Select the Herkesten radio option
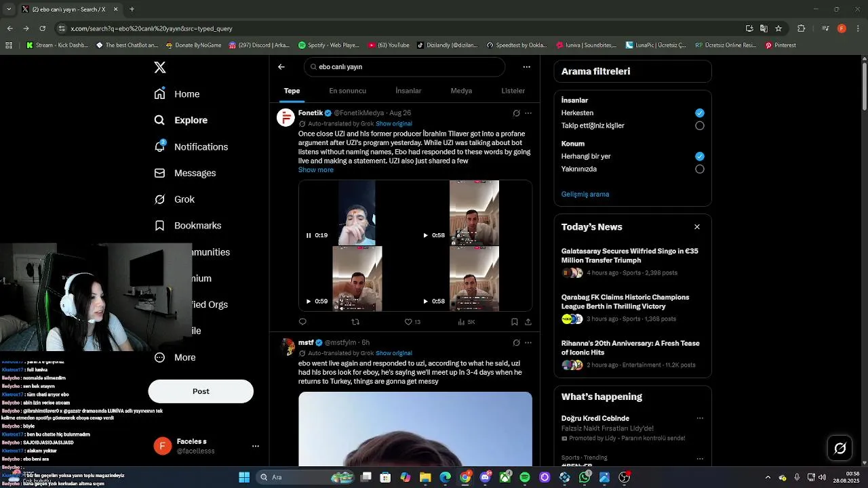This screenshot has height=488, width=868. [x=700, y=113]
